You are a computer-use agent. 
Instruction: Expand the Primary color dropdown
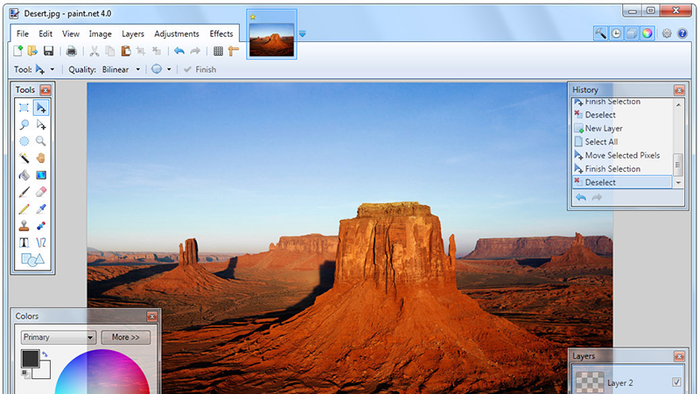pos(58,337)
